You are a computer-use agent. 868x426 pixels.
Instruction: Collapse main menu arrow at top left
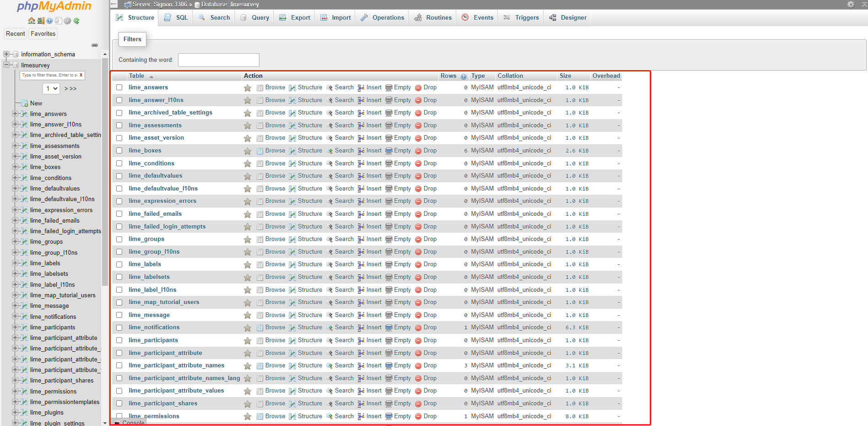click(114, 4)
